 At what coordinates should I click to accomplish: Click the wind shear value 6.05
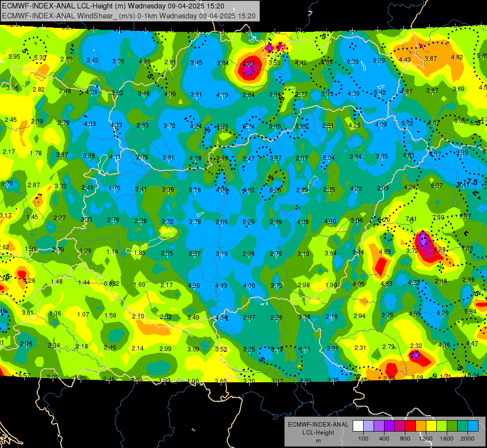460,120
